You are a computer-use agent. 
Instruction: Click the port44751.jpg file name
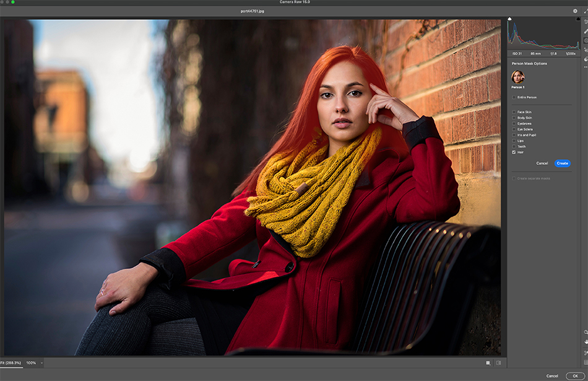coord(253,11)
